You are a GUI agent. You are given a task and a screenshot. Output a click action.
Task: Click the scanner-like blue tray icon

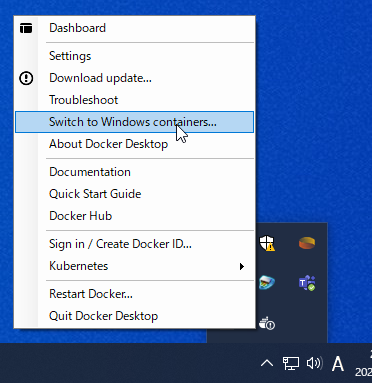coord(267,283)
